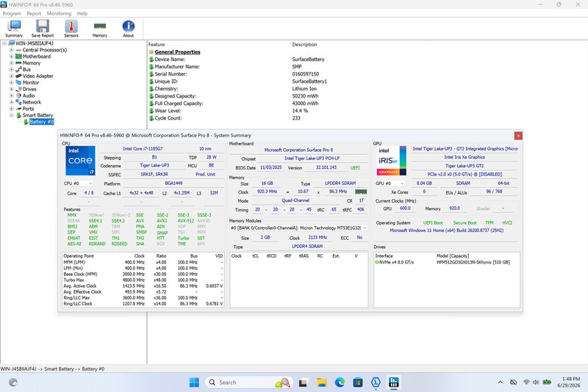This screenshot has height=392, width=588.
Task: Open Microsoft Store from the taskbar
Action: (x=358, y=382)
